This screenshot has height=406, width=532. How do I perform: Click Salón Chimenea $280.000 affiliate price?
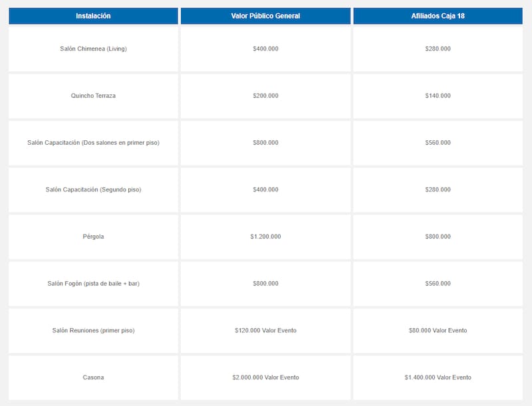[438, 49]
